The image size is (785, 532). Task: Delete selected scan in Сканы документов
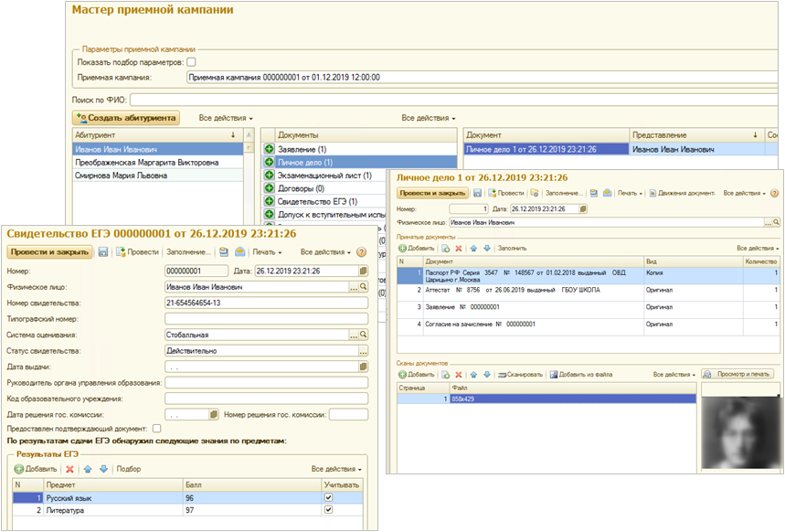(459, 374)
